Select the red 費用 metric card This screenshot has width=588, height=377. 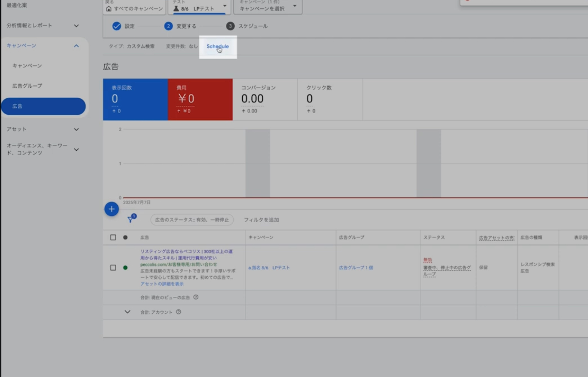coord(200,99)
